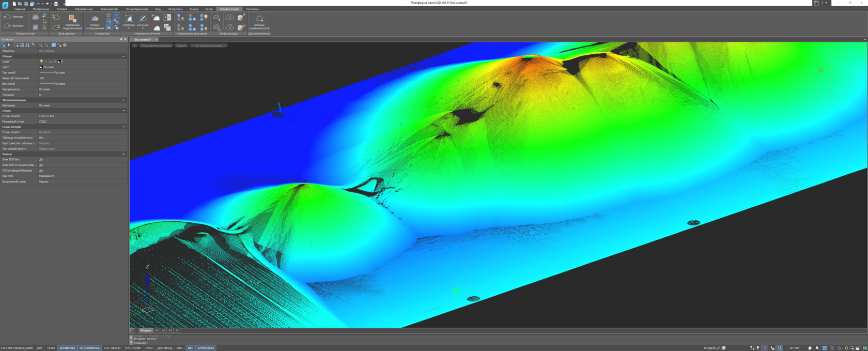Screen dimensions: 868x351
Task: Open the Главная ribbon tab
Action: 20,9
